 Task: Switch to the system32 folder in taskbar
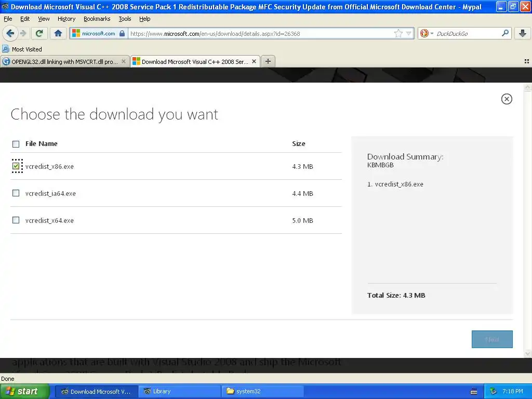tap(263, 391)
